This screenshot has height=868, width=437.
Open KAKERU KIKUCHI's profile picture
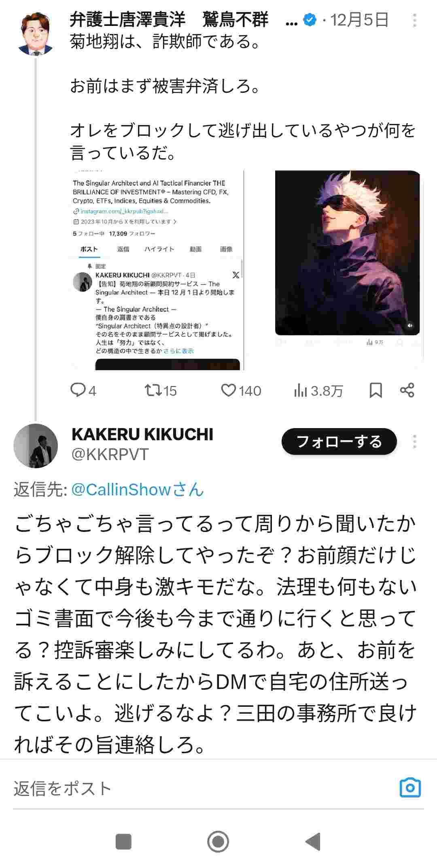36,446
